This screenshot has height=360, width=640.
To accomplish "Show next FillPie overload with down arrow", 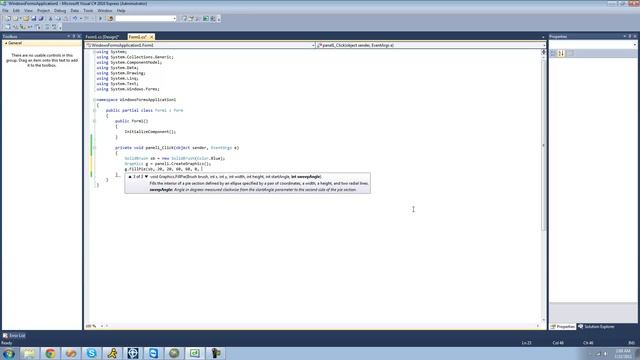I will click(146, 177).
